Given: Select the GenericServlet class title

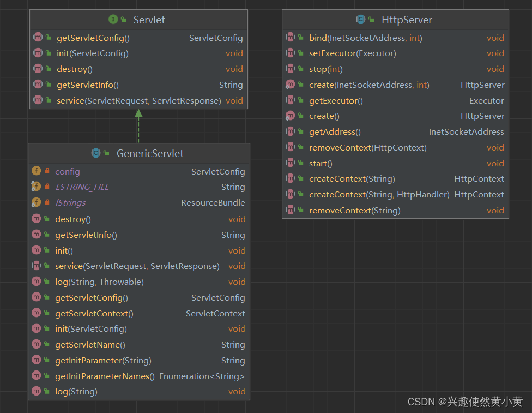Looking at the screenshot, I should point(150,153).
